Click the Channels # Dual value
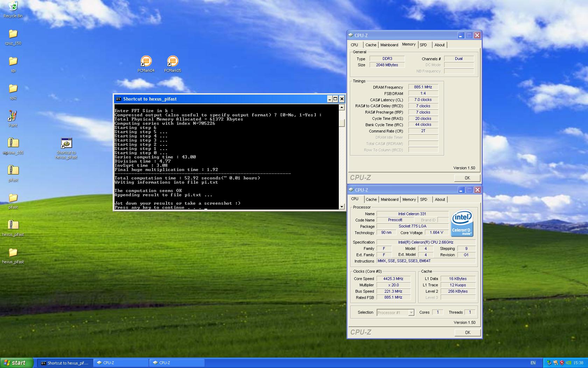Screen dimensions: 588x368 459,59
